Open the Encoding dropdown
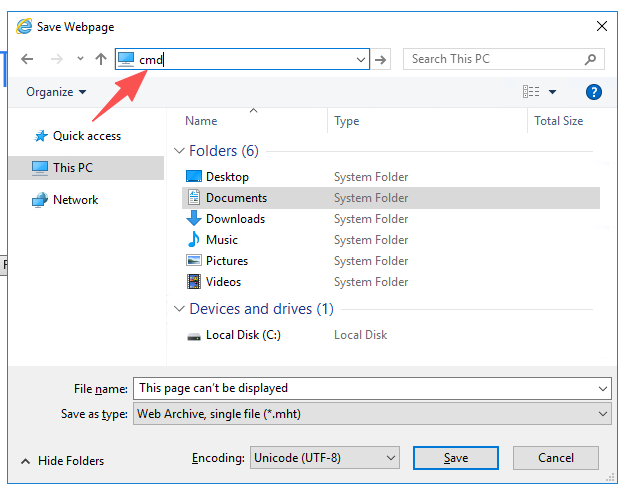635x489 pixels. pos(324,458)
